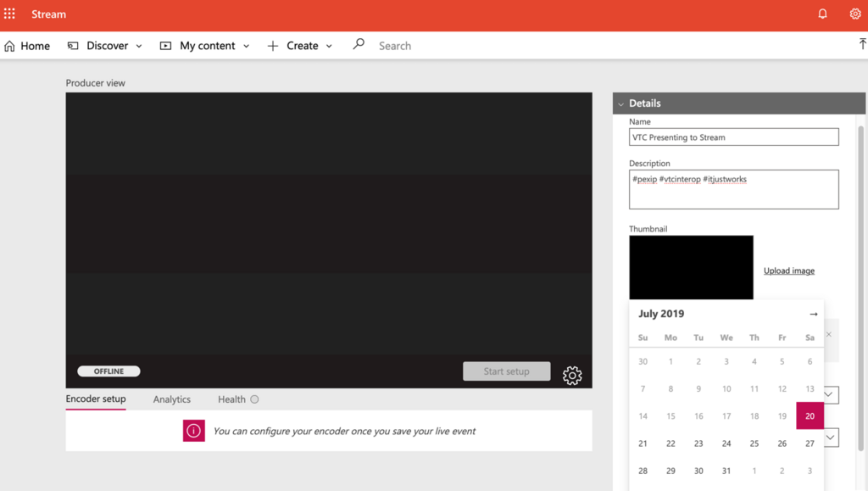868x491 pixels.
Task: Click the black thumbnail preview
Action: click(691, 267)
